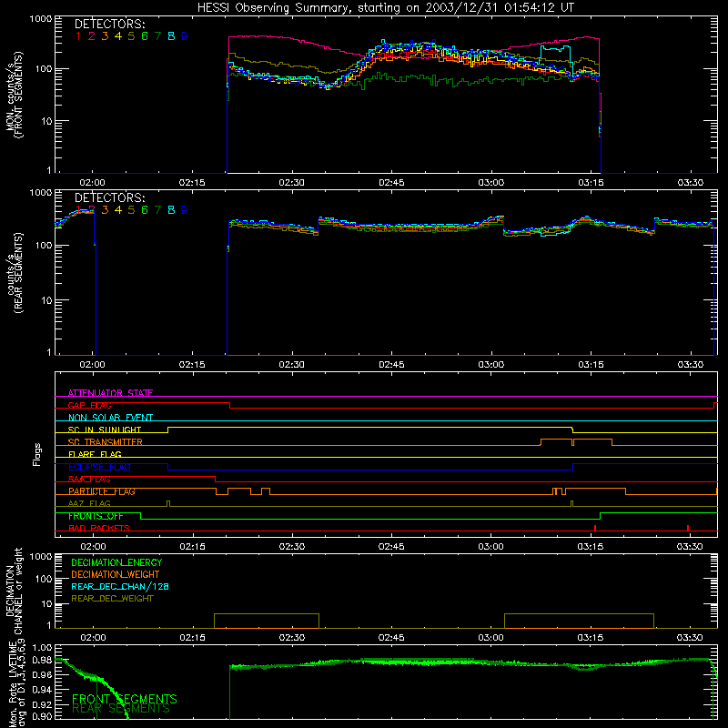
Task: Click the SAA_FLAG label
Action: pos(89,480)
